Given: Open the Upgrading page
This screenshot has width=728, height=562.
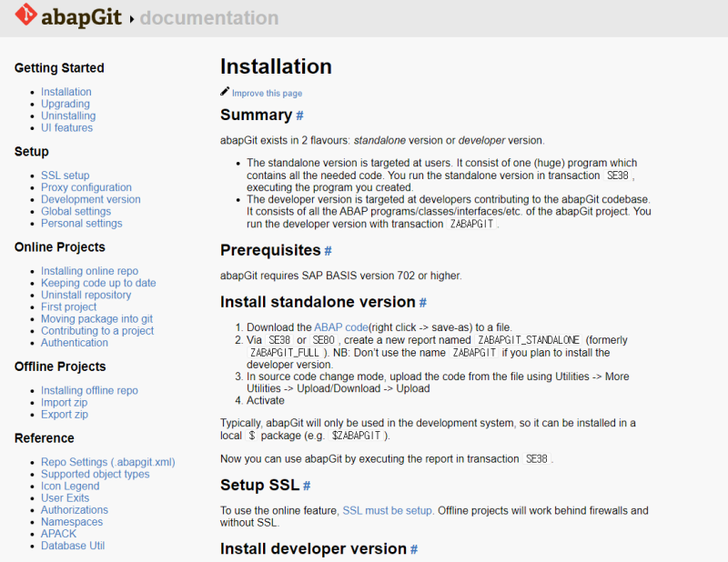Looking at the screenshot, I should click(65, 104).
